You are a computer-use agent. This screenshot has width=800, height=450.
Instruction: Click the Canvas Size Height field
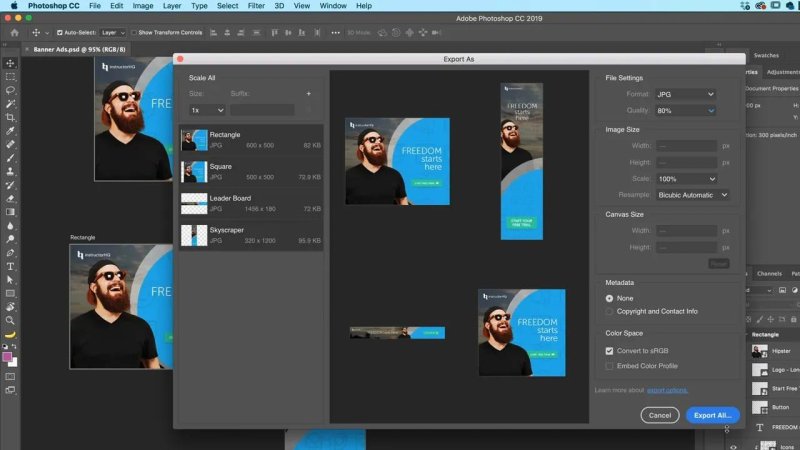tap(686, 247)
